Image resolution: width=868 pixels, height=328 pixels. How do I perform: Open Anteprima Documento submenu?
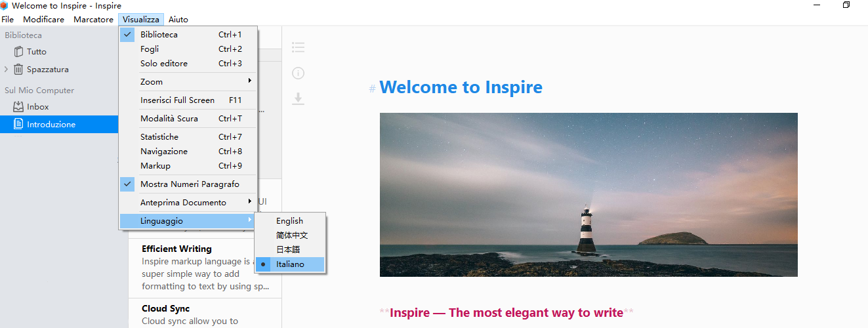coord(188,203)
